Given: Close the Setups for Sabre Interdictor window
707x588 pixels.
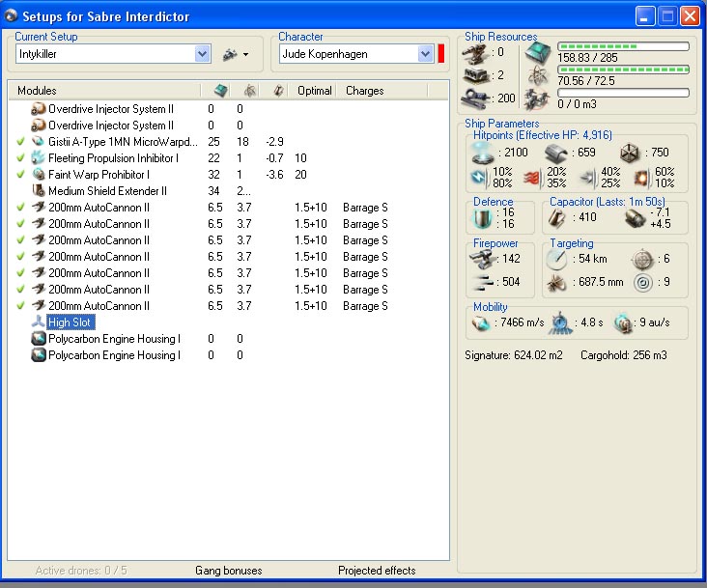Looking at the screenshot, I should pyautogui.click(x=690, y=16).
